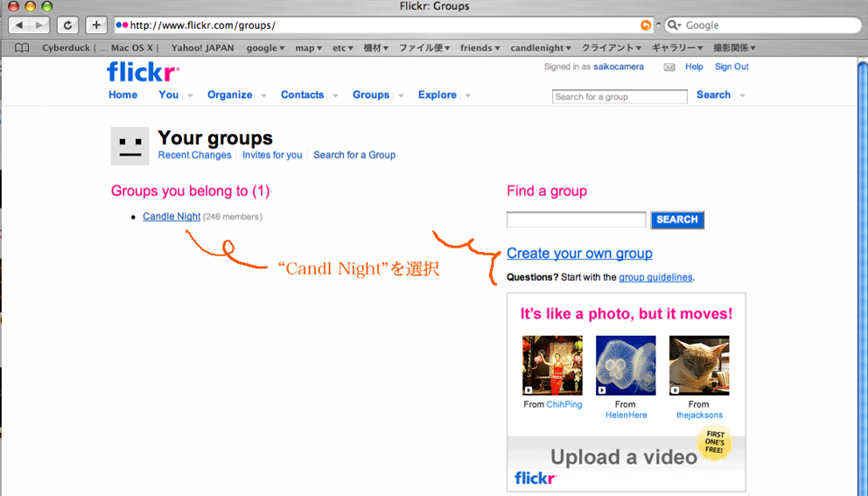Open the Yahoo! JAPAN bookmark
The height and width of the screenshot is (496, 868).
(x=203, y=48)
